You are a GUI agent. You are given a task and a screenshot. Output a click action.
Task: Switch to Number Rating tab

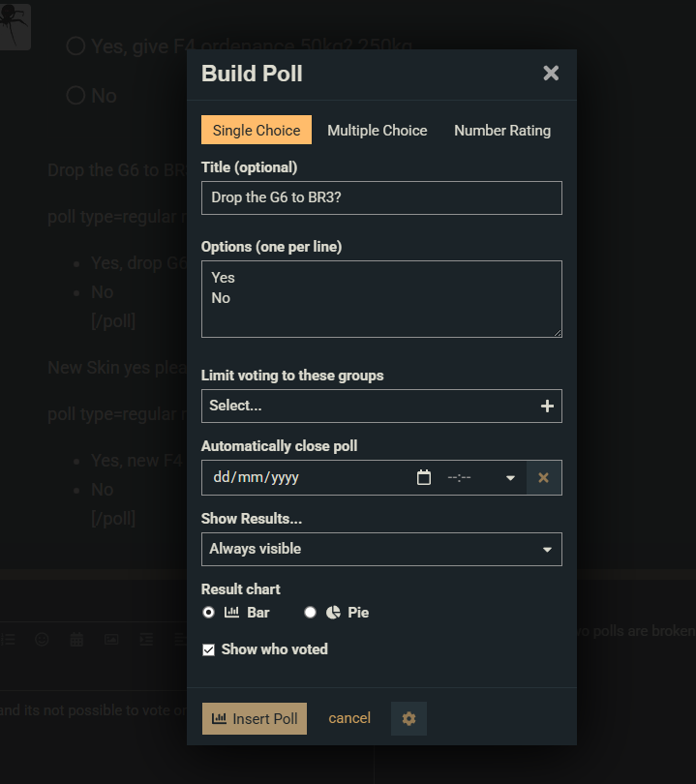501,131
